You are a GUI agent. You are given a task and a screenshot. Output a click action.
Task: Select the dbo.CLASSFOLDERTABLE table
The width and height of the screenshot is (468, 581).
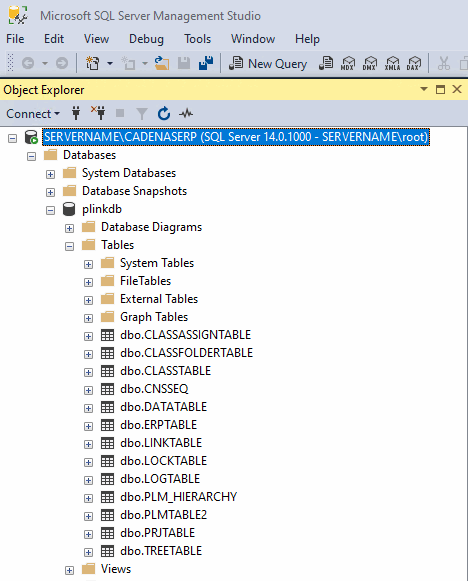tap(186, 353)
